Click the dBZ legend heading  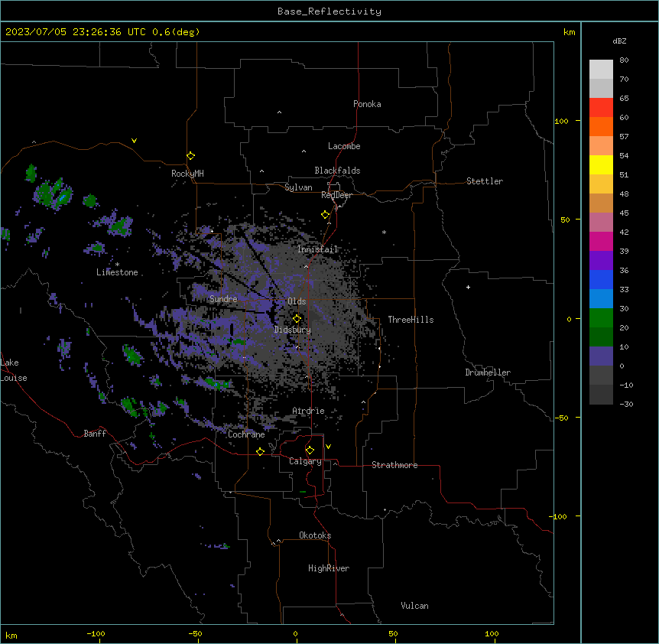coord(619,41)
